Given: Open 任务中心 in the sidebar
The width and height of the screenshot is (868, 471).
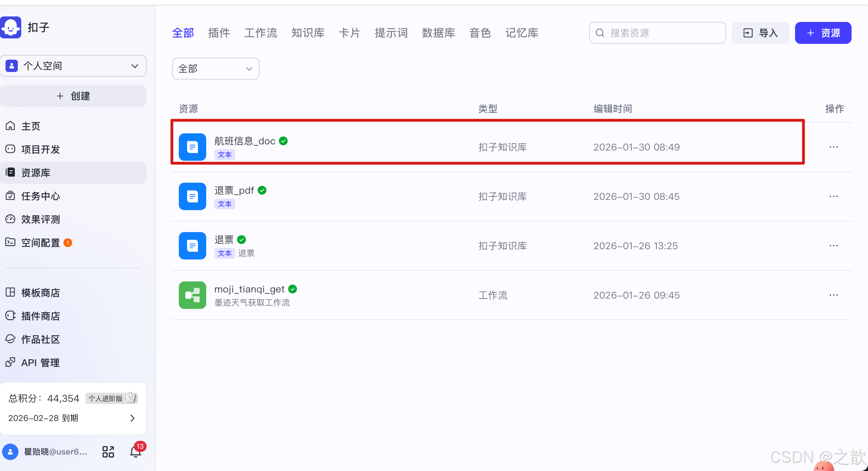Looking at the screenshot, I should [x=40, y=196].
